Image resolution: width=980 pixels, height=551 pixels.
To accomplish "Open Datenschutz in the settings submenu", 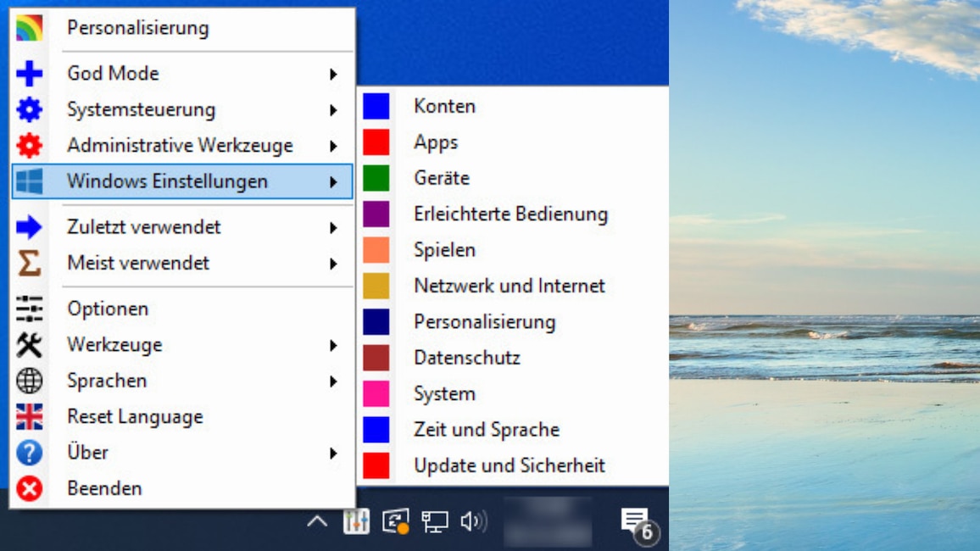I will pos(513,358).
